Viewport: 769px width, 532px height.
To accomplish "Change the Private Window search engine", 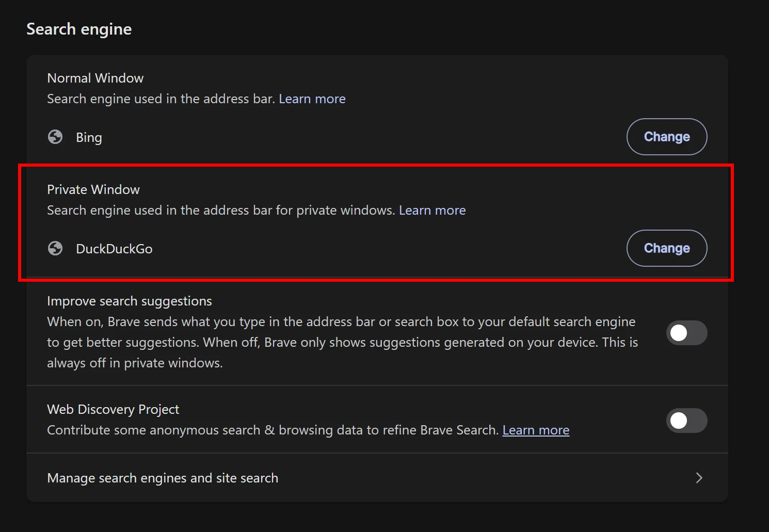I will point(667,248).
